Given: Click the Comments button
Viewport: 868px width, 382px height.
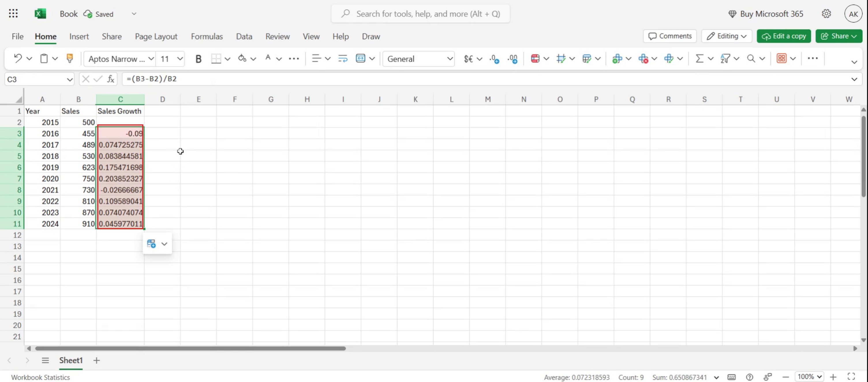Looking at the screenshot, I should click(669, 36).
